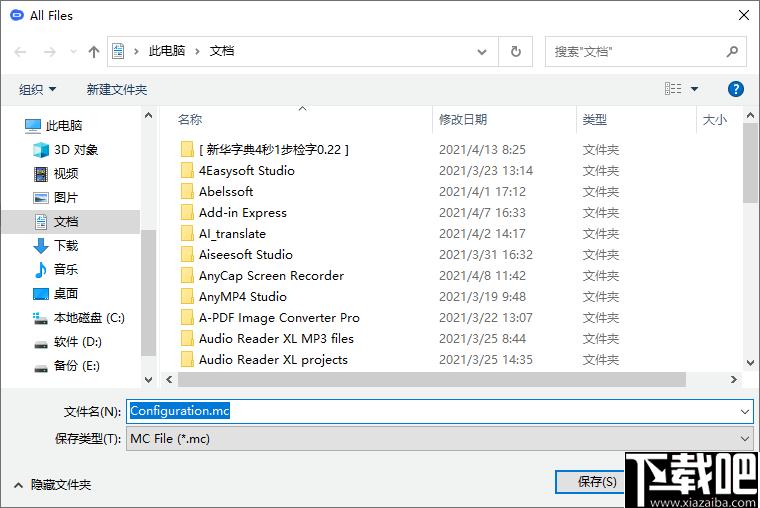Click 新建文件夹 to create a folder
The height and width of the screenshot is (508, 760).
click(x=117, y=90)
